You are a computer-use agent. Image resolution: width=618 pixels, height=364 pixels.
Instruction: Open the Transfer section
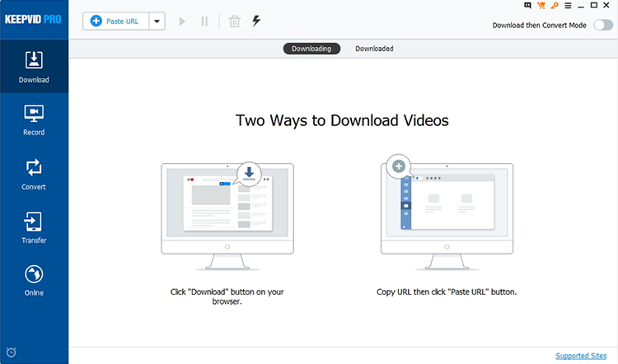(34, 227)
